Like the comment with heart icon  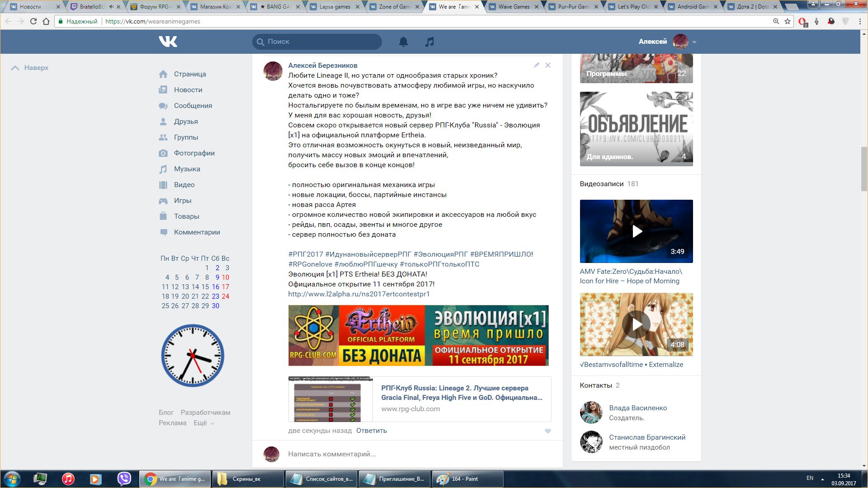point(548,431)
